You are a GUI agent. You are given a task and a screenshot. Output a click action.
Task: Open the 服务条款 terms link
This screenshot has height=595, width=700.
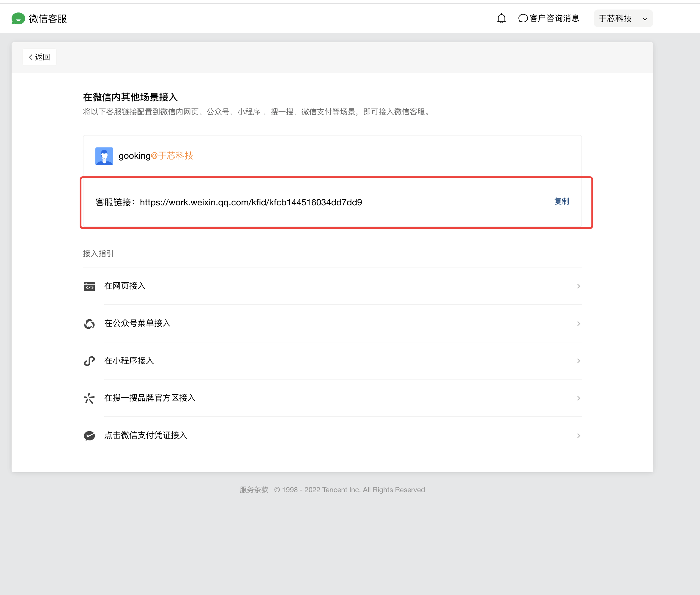point(254,490)
